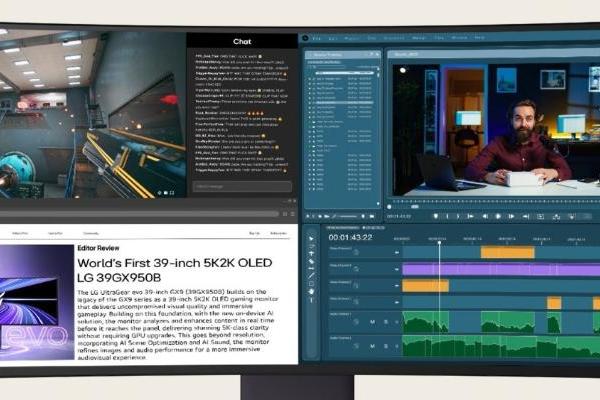Jump to the Out point in the monitor
600x400 pixels.
(526, 216)
